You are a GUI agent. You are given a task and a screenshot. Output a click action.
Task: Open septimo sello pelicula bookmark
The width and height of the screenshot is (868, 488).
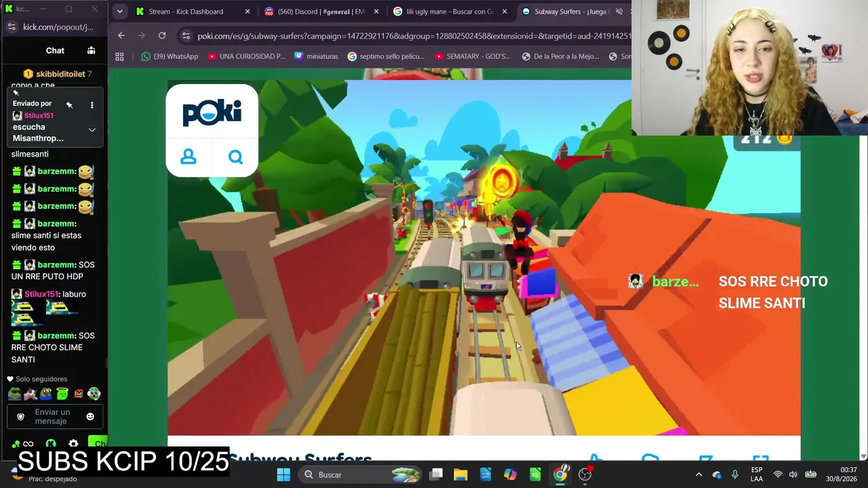tap(386, 56)
